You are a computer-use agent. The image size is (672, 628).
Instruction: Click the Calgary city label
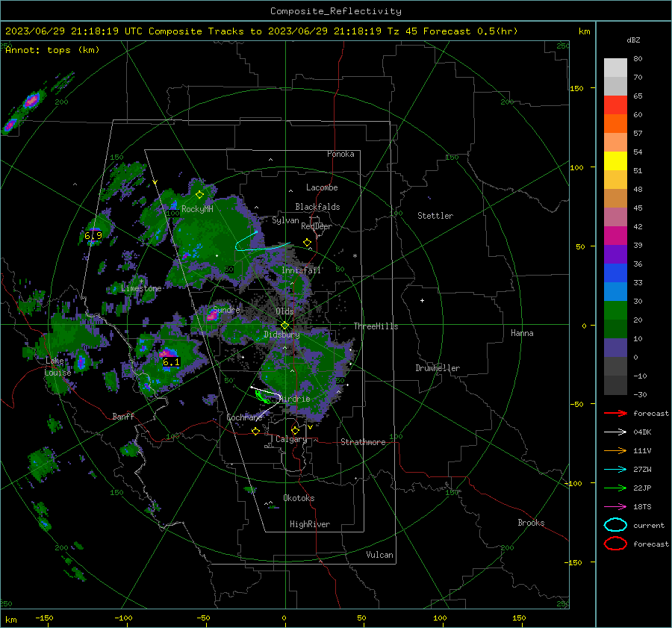tap(291, 439)
